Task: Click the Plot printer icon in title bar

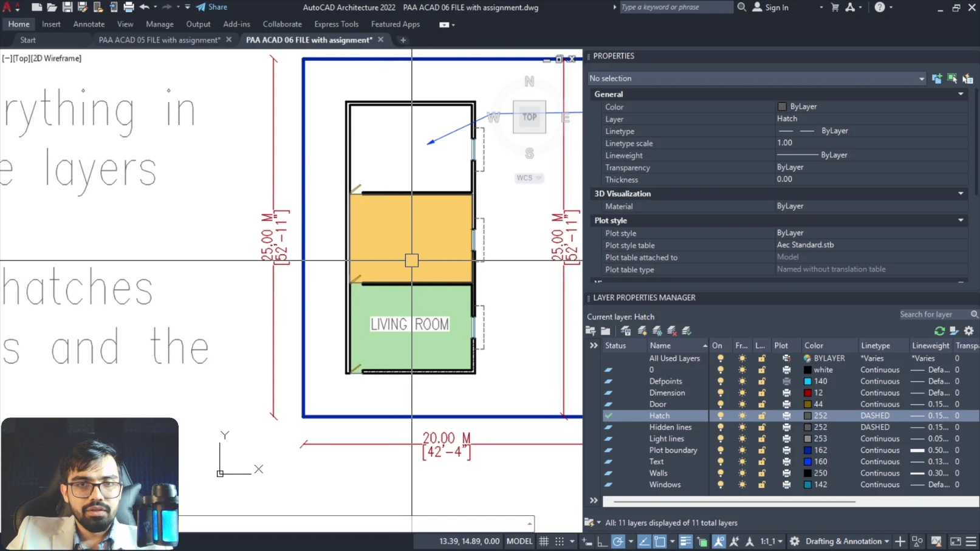Action: pyautogui.click(x=129, y=7)
